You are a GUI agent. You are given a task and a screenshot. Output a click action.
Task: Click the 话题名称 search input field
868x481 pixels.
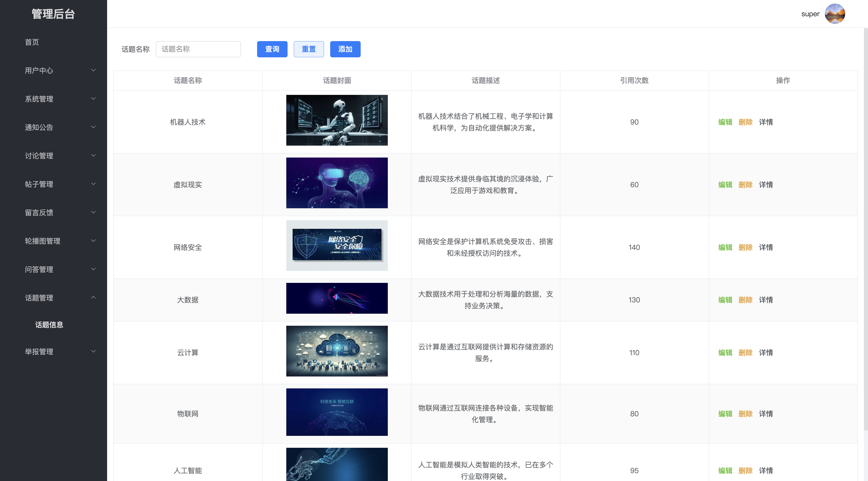point(198,49)
